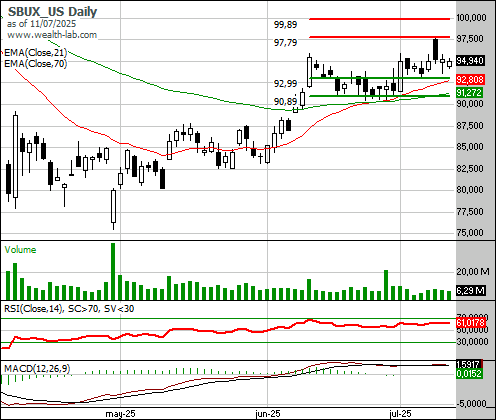This screenshot has width=496, height=420.
Task: Click the 90,000 price axis label
Action: coord(469,104)
